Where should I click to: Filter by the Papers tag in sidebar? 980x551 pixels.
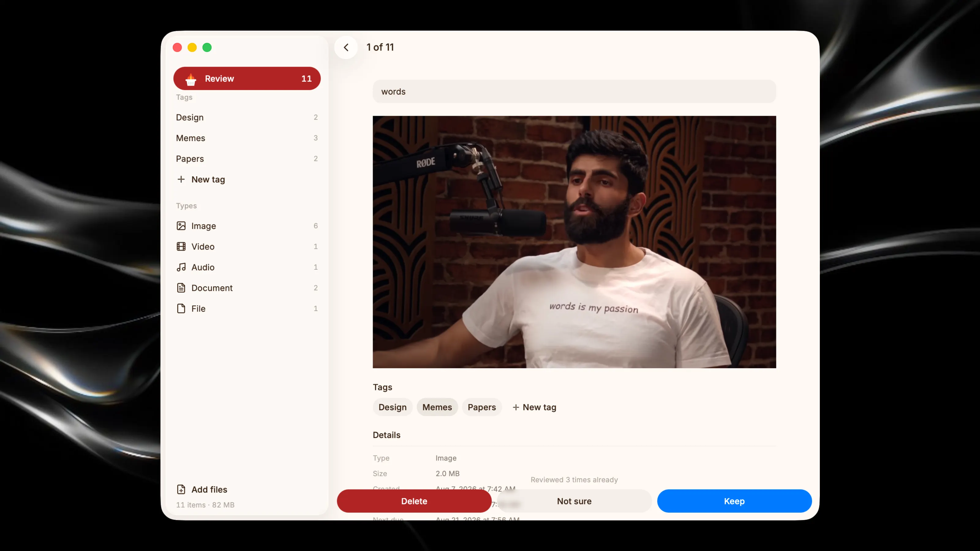point(247,159)
